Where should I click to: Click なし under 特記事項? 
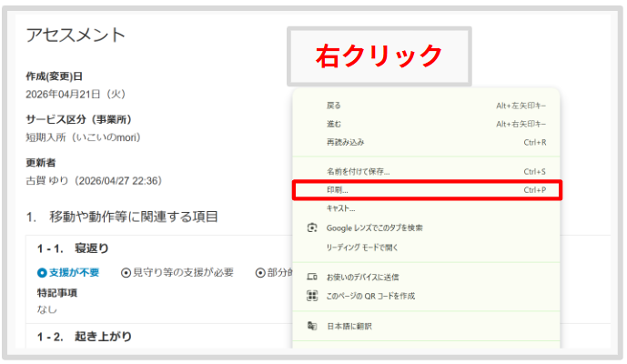click(46, 309)
